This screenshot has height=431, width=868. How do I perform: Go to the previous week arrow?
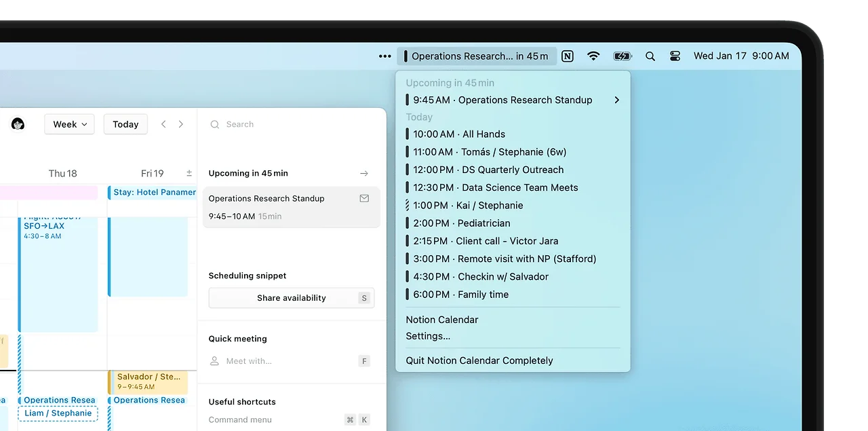[163, 124]
